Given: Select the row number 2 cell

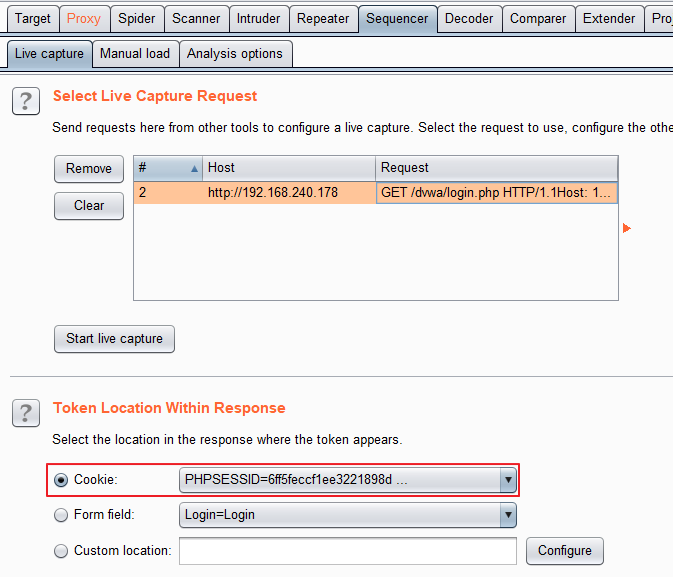Looking at the screenshot, I should click(x=168, y=193).
